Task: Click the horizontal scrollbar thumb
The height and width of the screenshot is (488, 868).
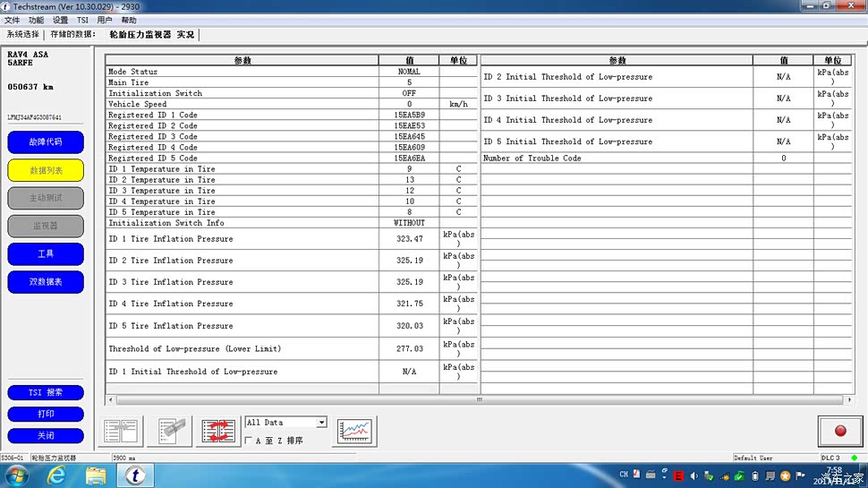Action: click(x=480, y=399)
